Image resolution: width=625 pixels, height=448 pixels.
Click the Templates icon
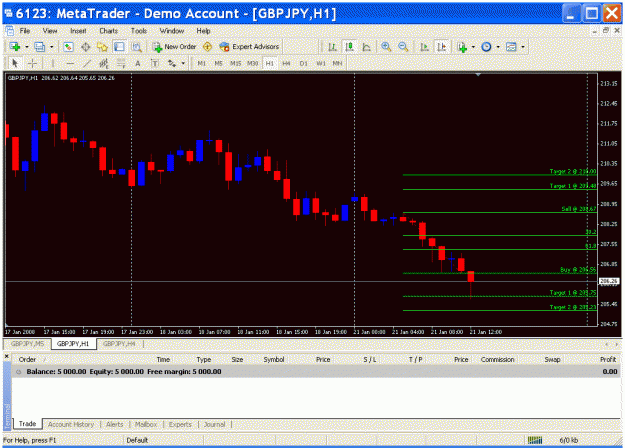click(x=511, y=47)
